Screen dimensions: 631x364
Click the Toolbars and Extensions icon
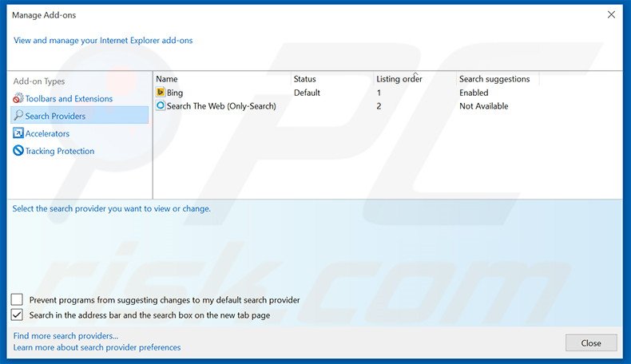pos(18,98)
